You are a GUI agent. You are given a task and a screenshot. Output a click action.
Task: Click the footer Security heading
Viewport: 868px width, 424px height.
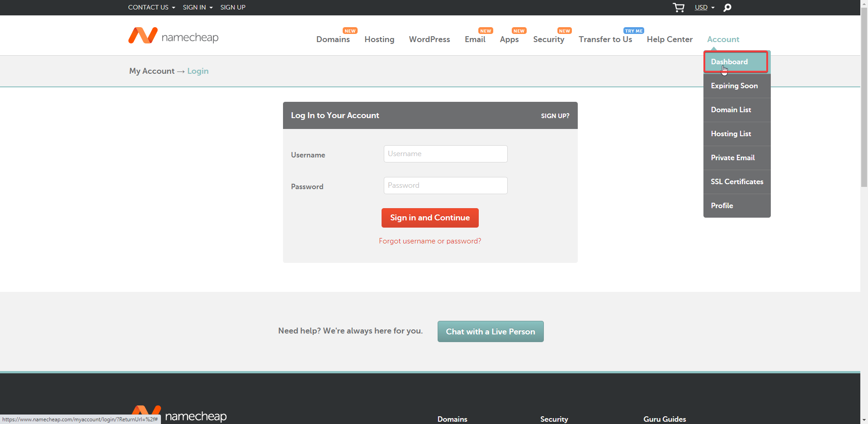pyautogui.click(x=554, y=419)
